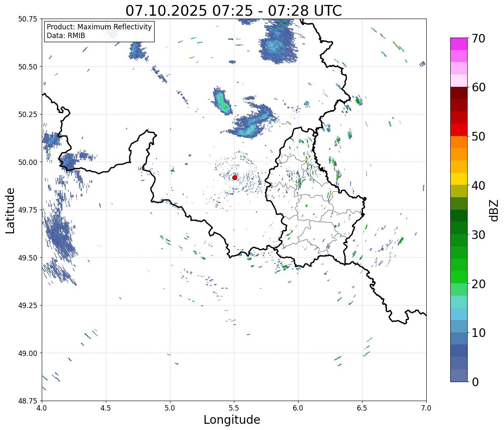The height and width of the screenshot is (430, 504).
Task: Click the longitude tick label '4.0'
Action: coord(42,408)
